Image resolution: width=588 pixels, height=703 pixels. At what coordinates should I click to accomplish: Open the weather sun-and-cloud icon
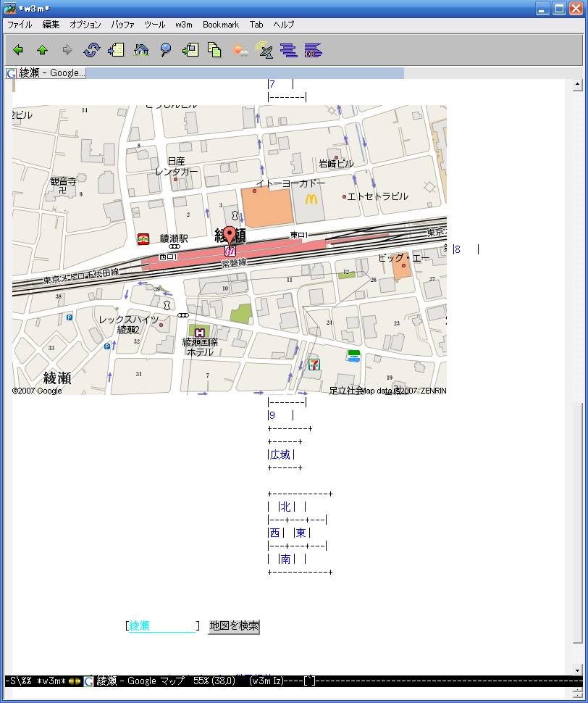pos(240,51)
